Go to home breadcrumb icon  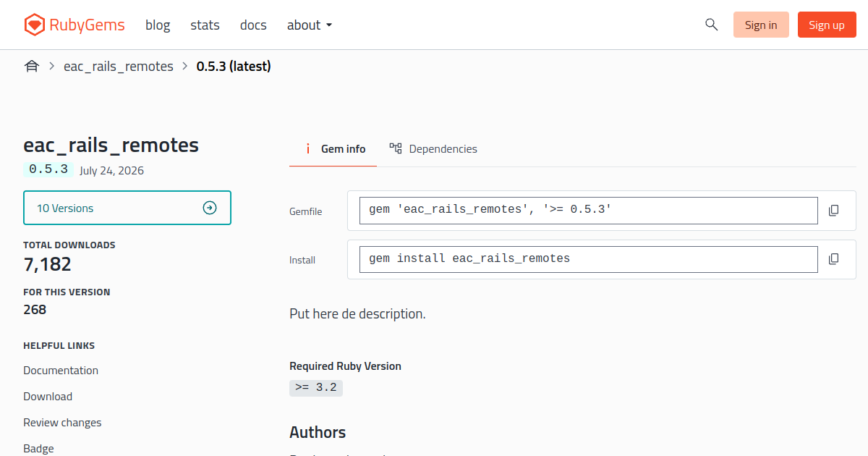click(31, 67)
